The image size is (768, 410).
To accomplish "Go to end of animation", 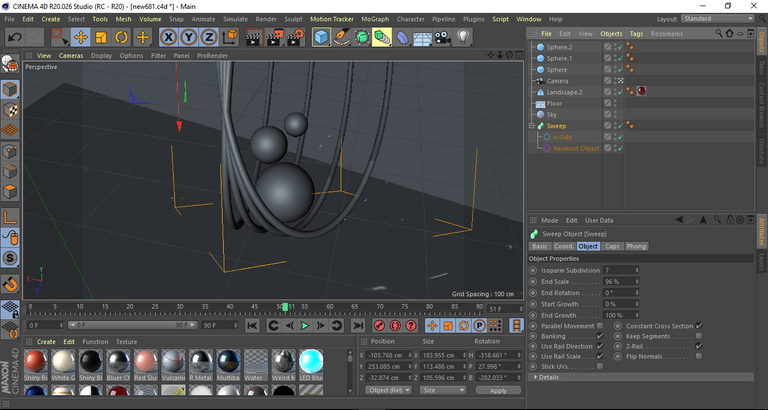I will click(358, 325).
